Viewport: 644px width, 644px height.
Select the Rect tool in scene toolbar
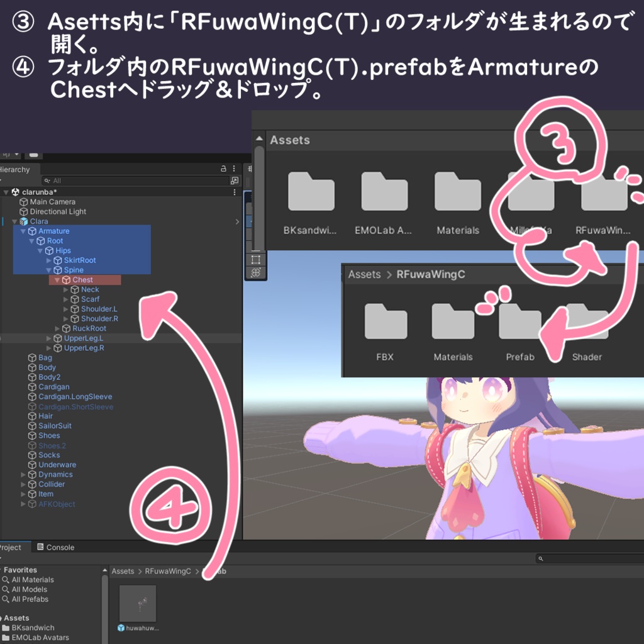[255, 260]
